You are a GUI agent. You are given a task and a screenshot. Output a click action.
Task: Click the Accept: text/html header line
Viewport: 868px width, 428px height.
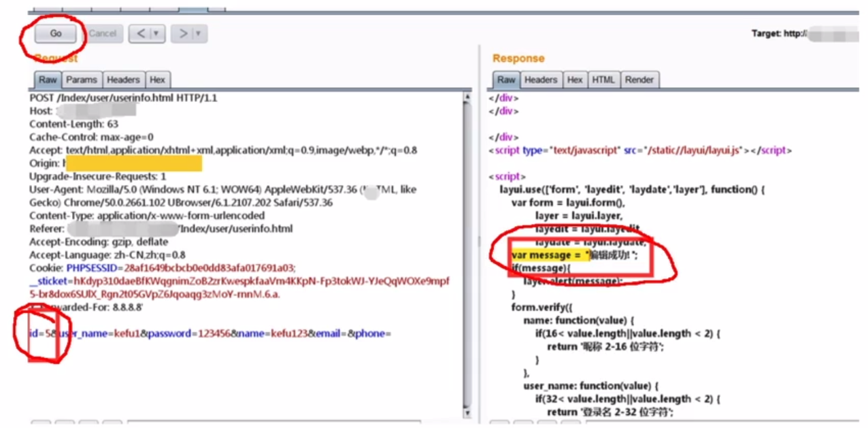(x=223, y=150)
